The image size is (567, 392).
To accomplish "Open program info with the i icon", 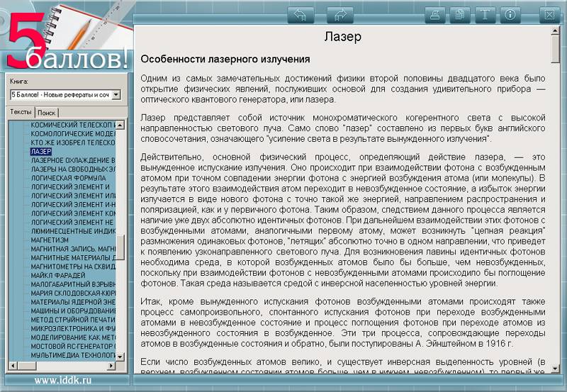I will (510, 15).
